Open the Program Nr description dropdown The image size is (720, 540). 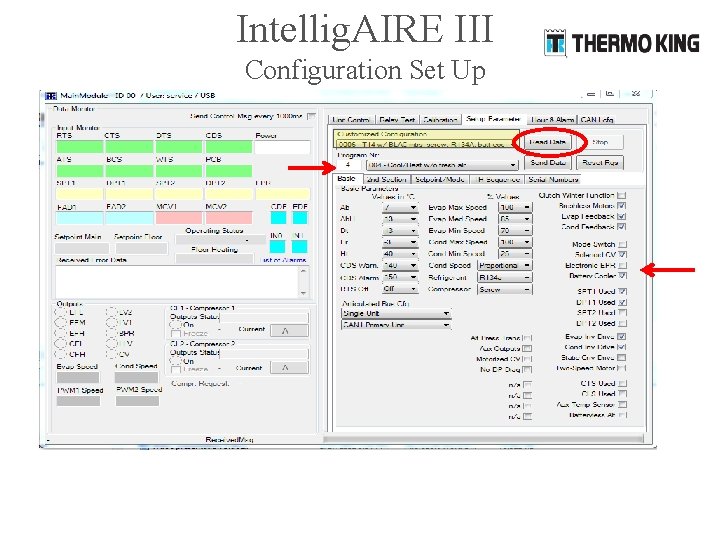[x=442, y=164]
